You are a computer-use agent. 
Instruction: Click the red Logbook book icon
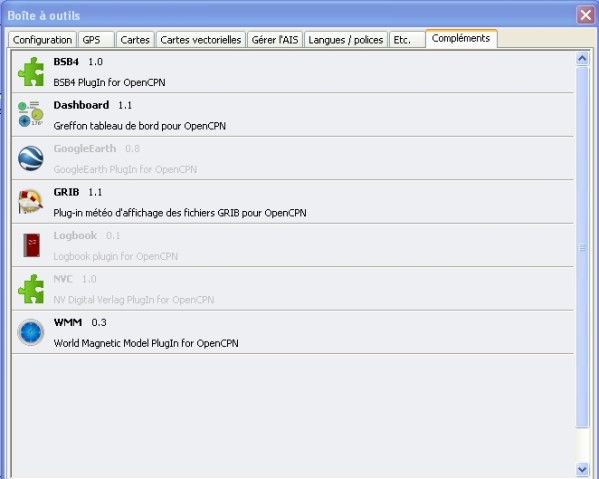click(31, 245)
